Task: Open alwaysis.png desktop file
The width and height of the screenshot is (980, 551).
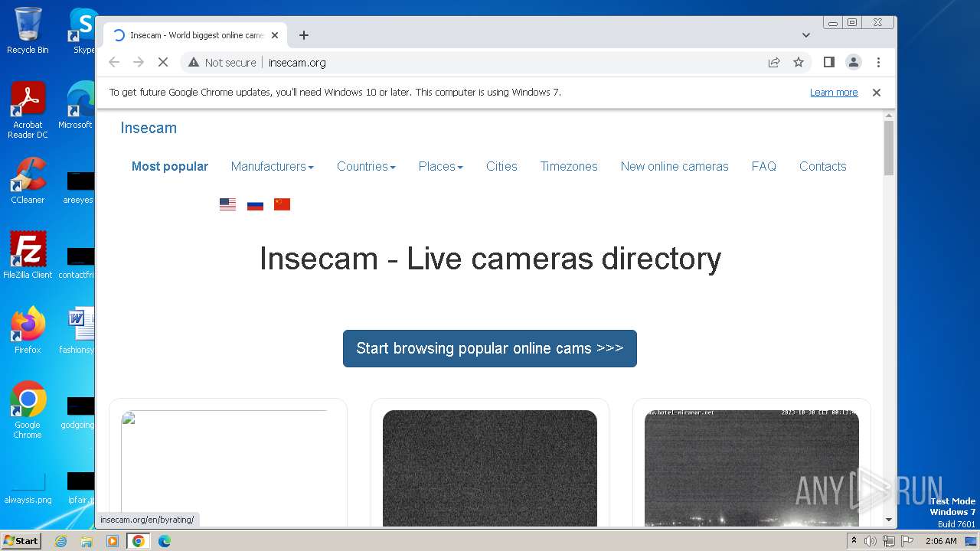Action: 28,487
